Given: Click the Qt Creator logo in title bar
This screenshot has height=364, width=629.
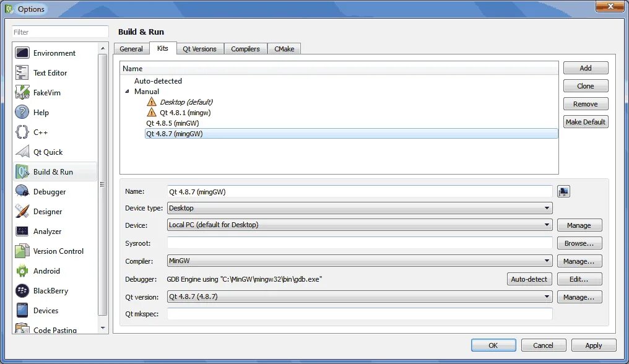Looking at the screenshot, I should 9,9.
